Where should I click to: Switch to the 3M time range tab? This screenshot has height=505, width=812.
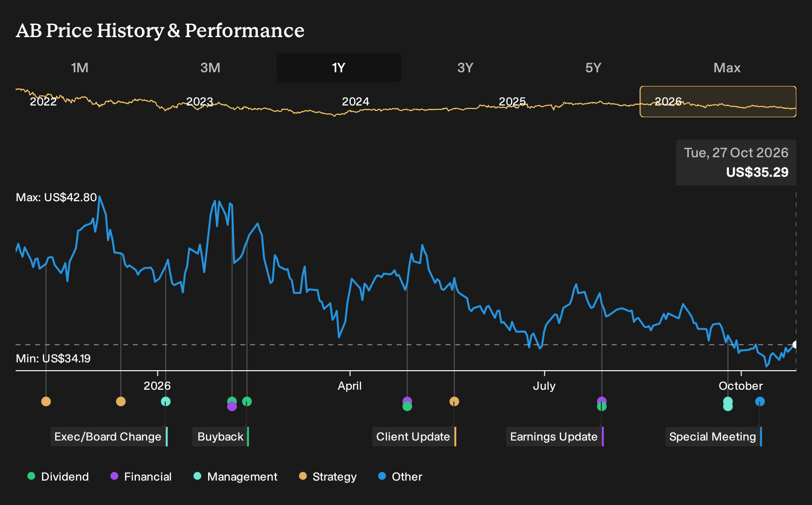[210, 68]
